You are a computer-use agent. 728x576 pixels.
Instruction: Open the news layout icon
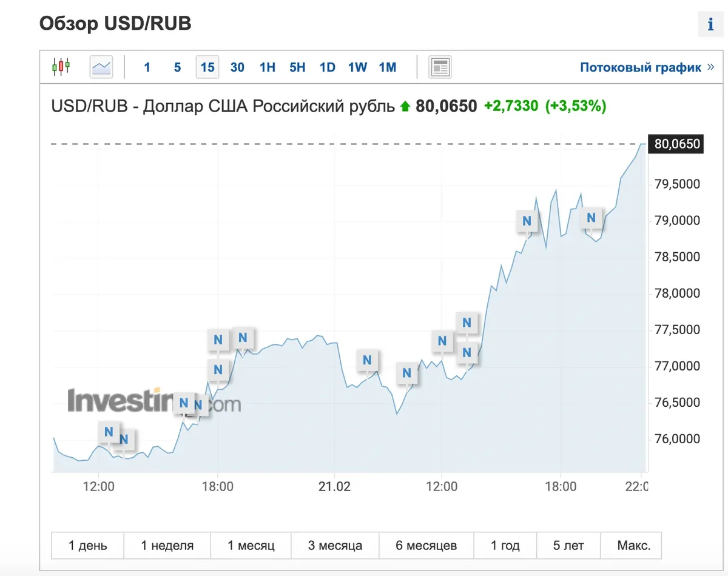click(440, 67)
